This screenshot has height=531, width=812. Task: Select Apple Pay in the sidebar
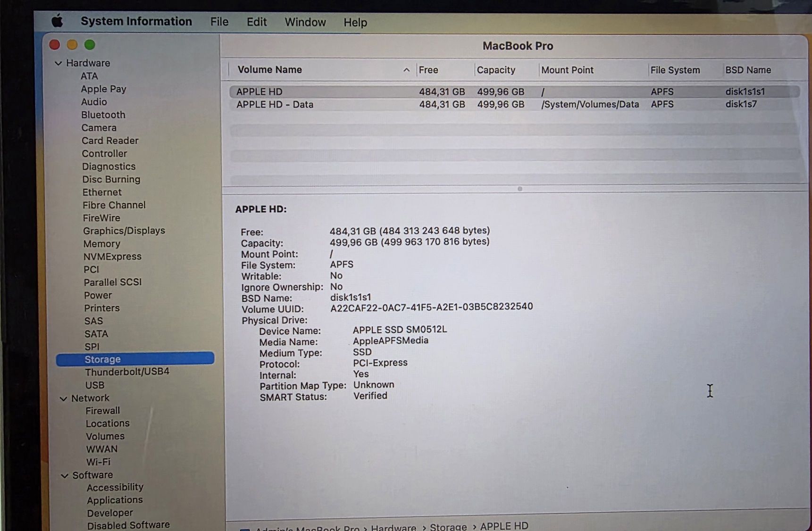point(103,89)
